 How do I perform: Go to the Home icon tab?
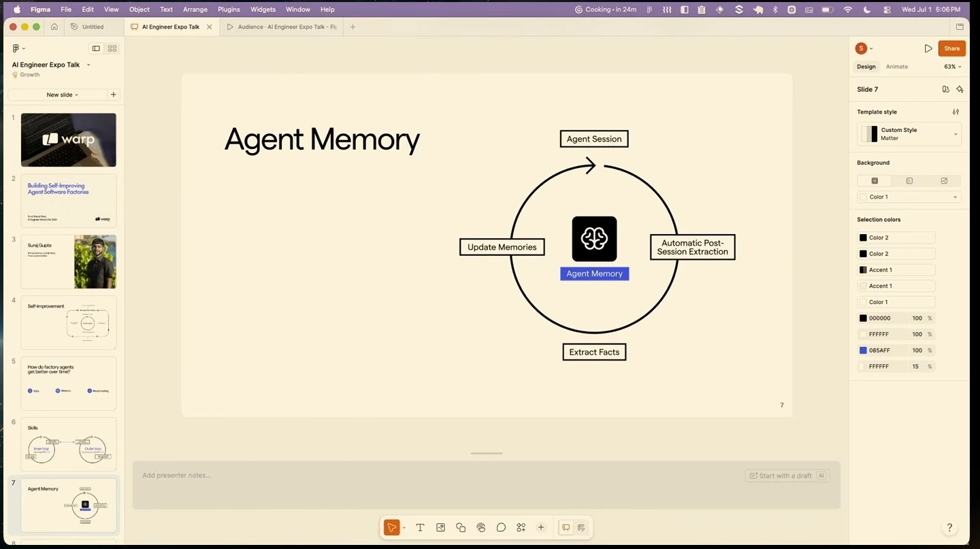54,27
